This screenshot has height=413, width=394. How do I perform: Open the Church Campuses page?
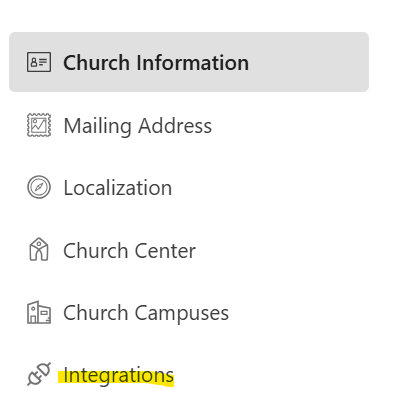click(189, 312)
